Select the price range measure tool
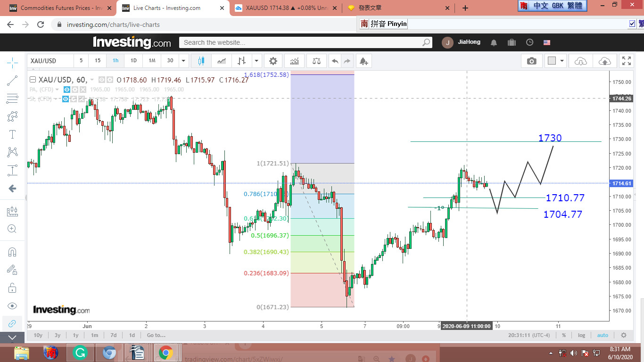 (x=12, y=170)
